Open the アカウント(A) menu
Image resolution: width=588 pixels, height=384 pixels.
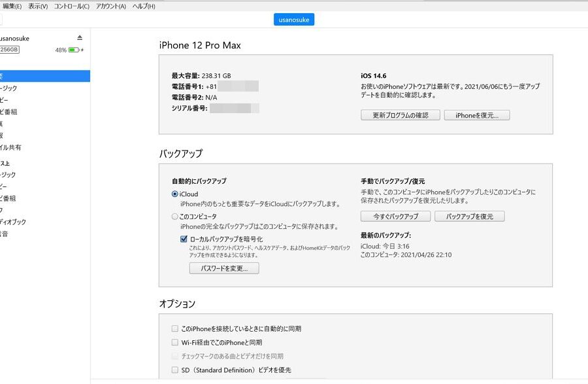click(110, 6)
